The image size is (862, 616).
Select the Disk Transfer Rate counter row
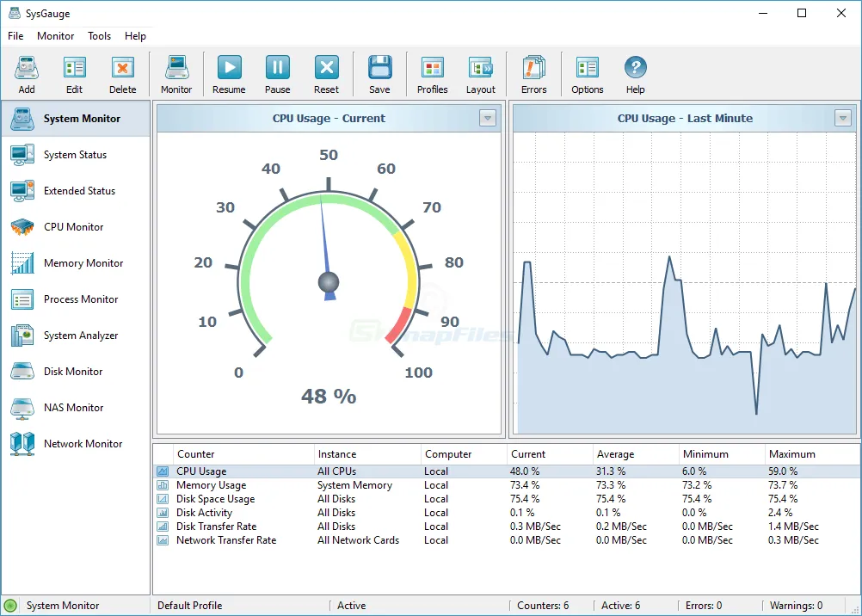click(507, 527)
